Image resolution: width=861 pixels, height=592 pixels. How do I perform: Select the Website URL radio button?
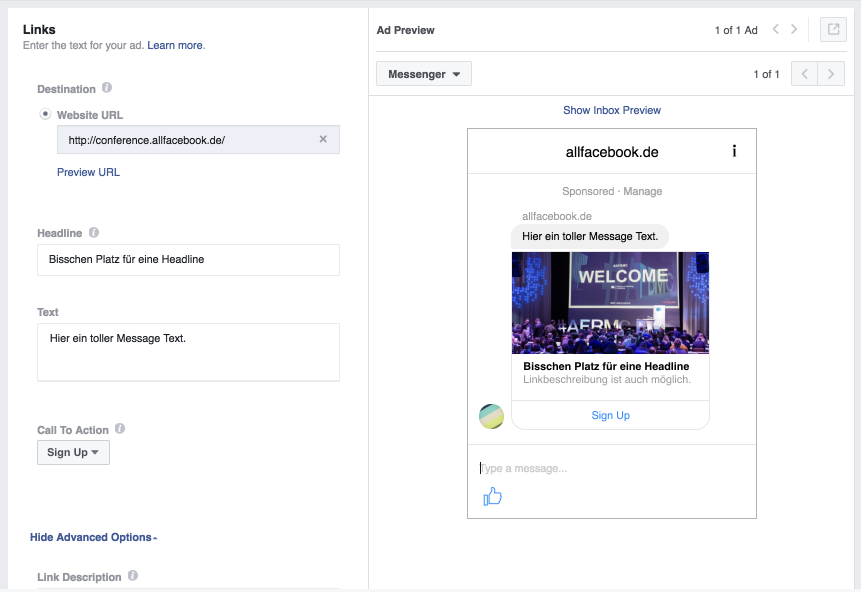[x=46, y=114]
